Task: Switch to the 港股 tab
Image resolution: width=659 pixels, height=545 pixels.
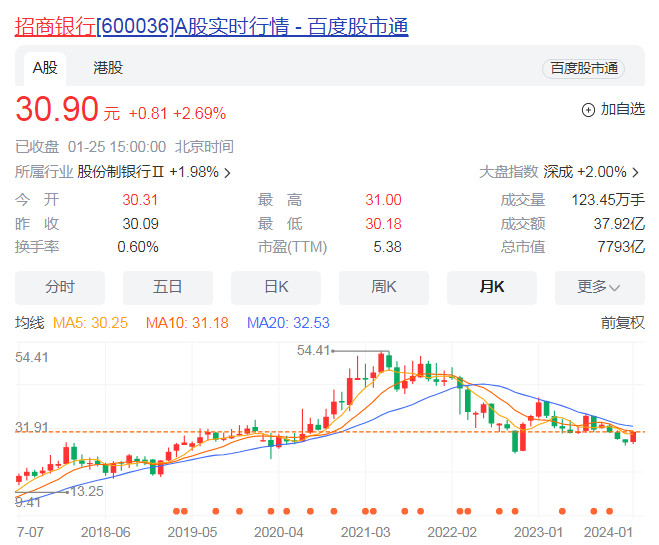Action: (x=108, y=68)
